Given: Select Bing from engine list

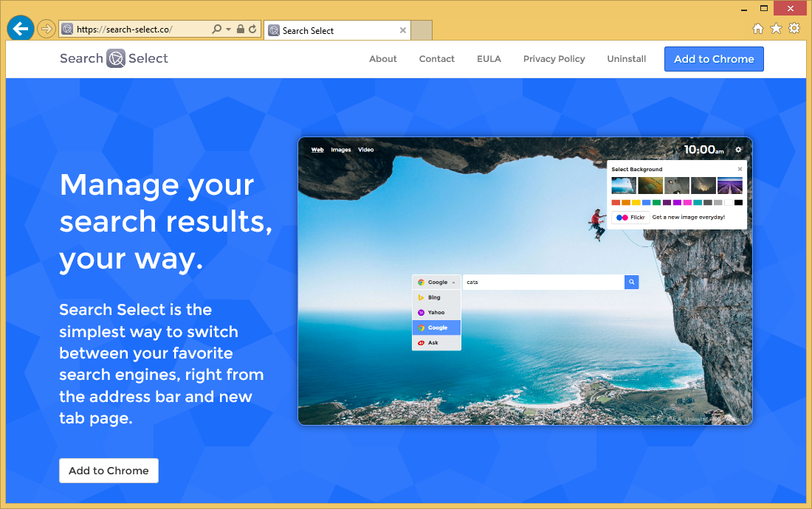Looking at the screenshot, I should (x=436, y=297).
